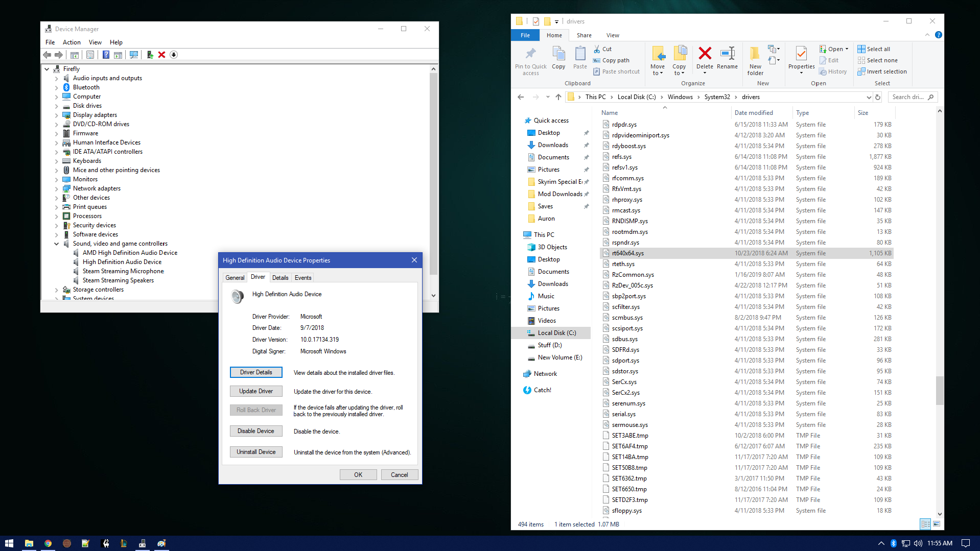The image size is (980, 551).
Task: Click the Explorer search box
Action: (x=912, y=97)
